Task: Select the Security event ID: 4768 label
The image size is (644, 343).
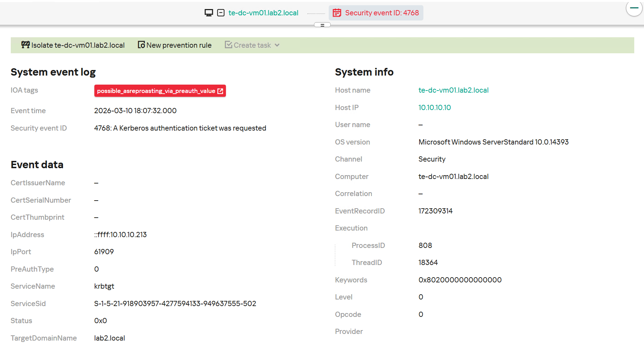Action: coord(382,13)
